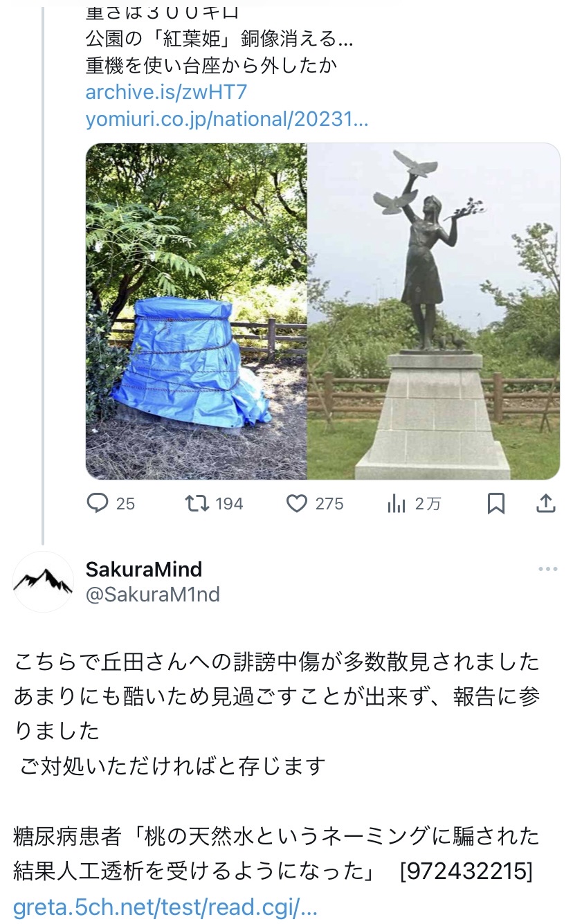Viewport: 573px width, 924px height.
Task: Bookmark the tweet with the bookmark icon
Action: pos(495,504)
